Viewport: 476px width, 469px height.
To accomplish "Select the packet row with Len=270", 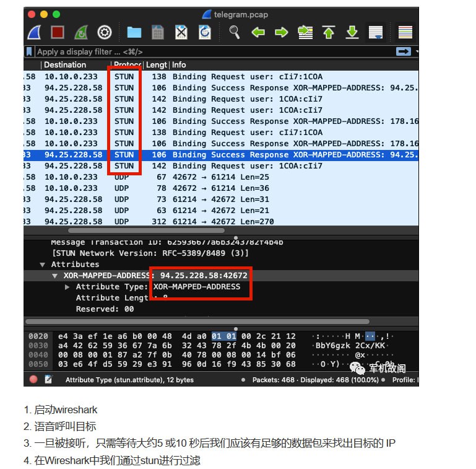I will (x=221, y=221).
